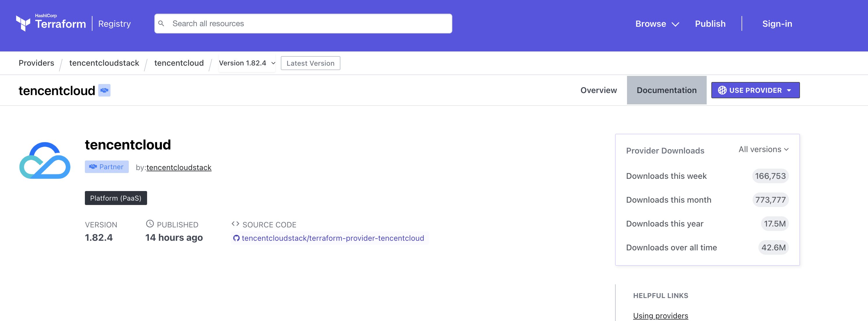Viewport: 868px width, 321px height.
Task: Click the 166,753 weekly downloads value
Action: pos(770,176)
